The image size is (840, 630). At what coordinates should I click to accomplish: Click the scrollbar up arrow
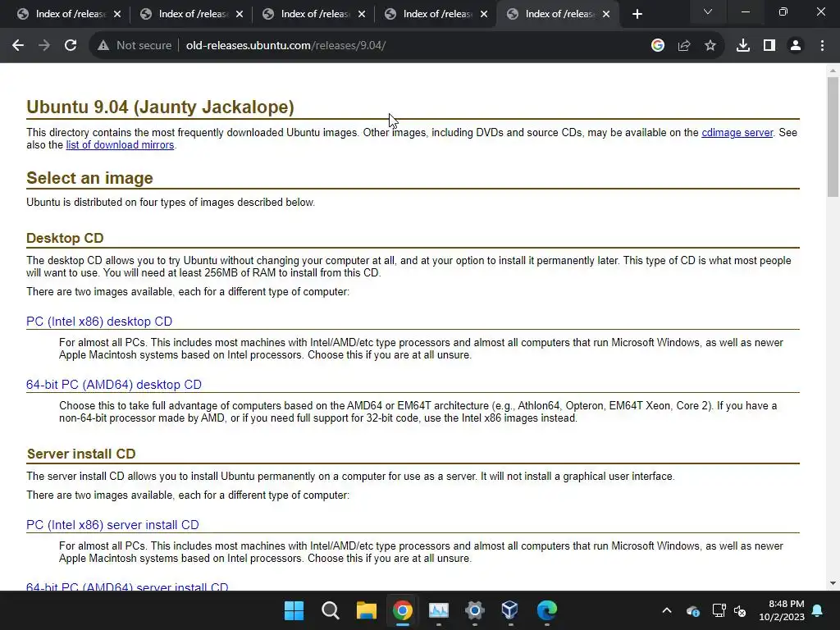point(833,71)
